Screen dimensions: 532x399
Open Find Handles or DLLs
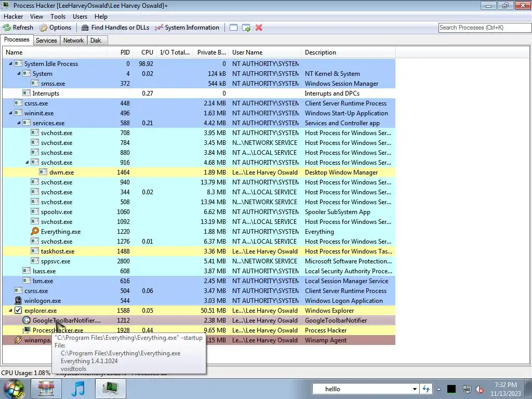[x=115, y=28]
